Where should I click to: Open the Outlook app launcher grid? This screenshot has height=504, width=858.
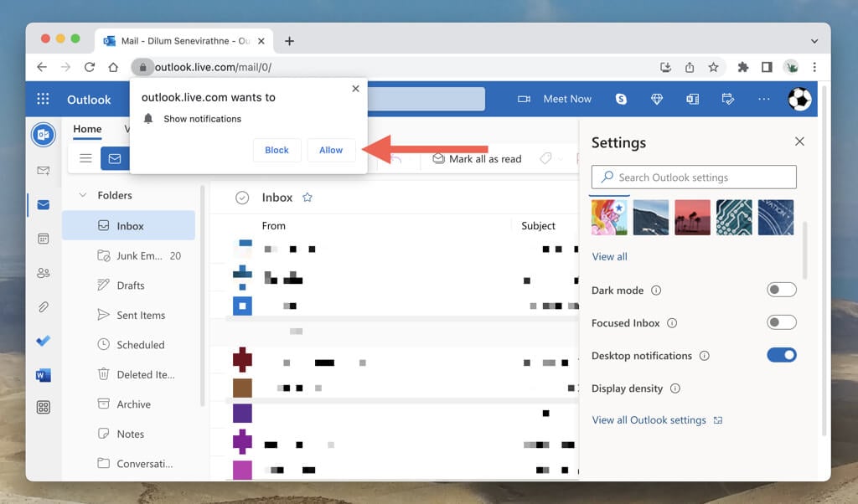[x=43, y=99]
